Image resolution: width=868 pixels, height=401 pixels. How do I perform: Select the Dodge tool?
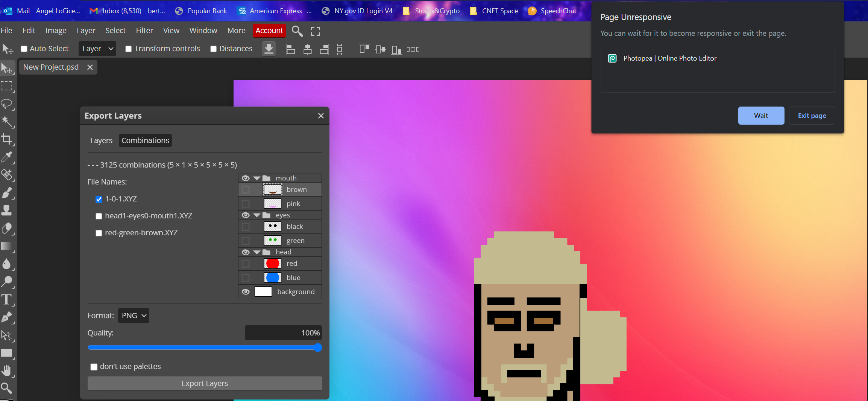click(7, 282)
